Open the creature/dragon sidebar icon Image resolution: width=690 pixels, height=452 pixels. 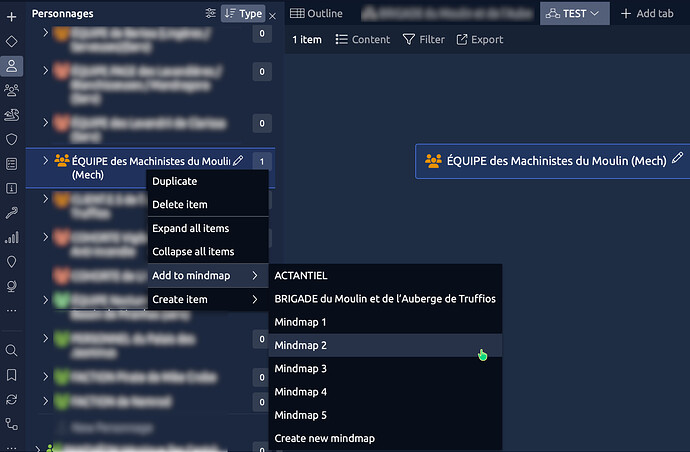coord(11,115)
